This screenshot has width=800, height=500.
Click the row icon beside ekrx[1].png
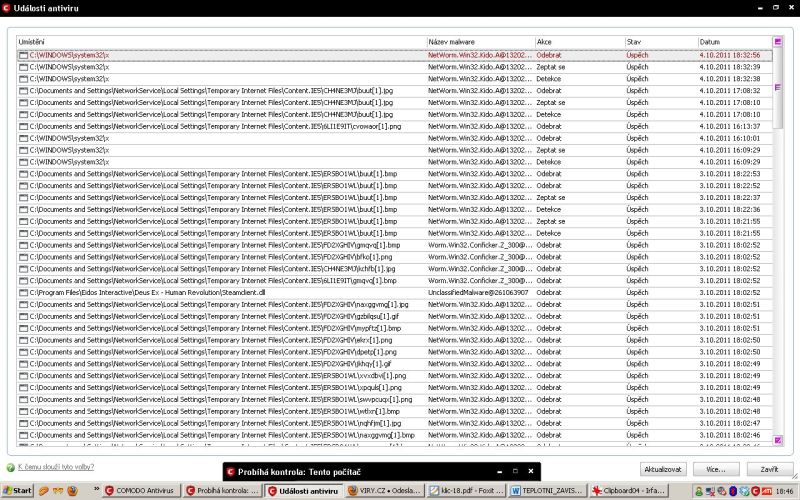[23, 340]
